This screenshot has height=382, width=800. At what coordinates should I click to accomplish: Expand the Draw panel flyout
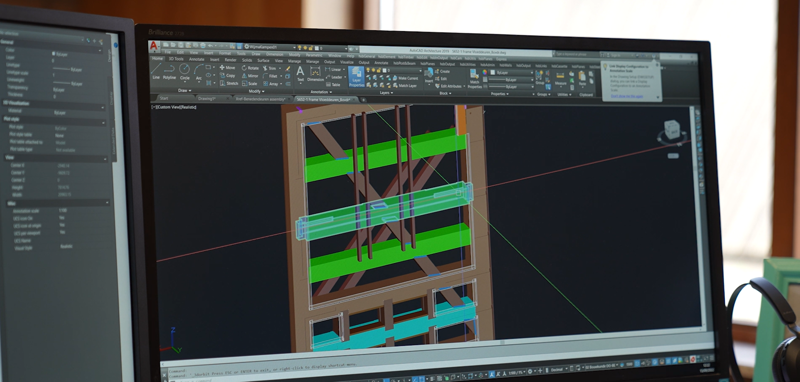pos(184,90)
